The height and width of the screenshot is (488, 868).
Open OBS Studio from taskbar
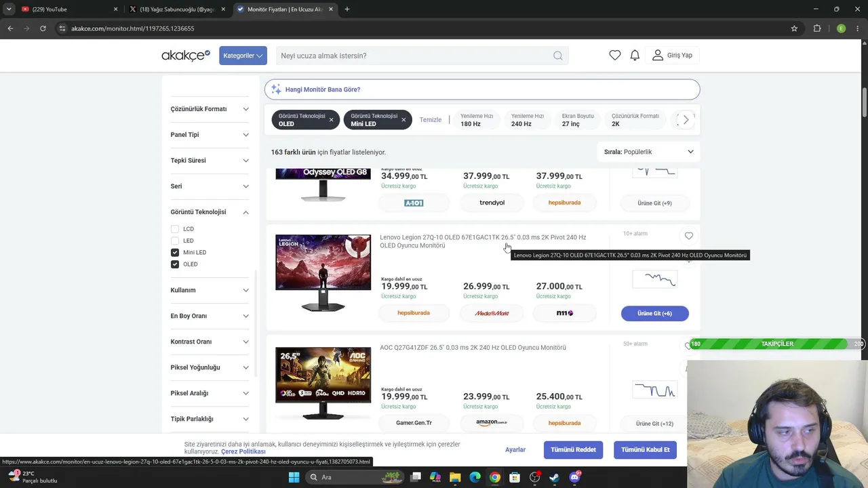(x=535, y=477)
